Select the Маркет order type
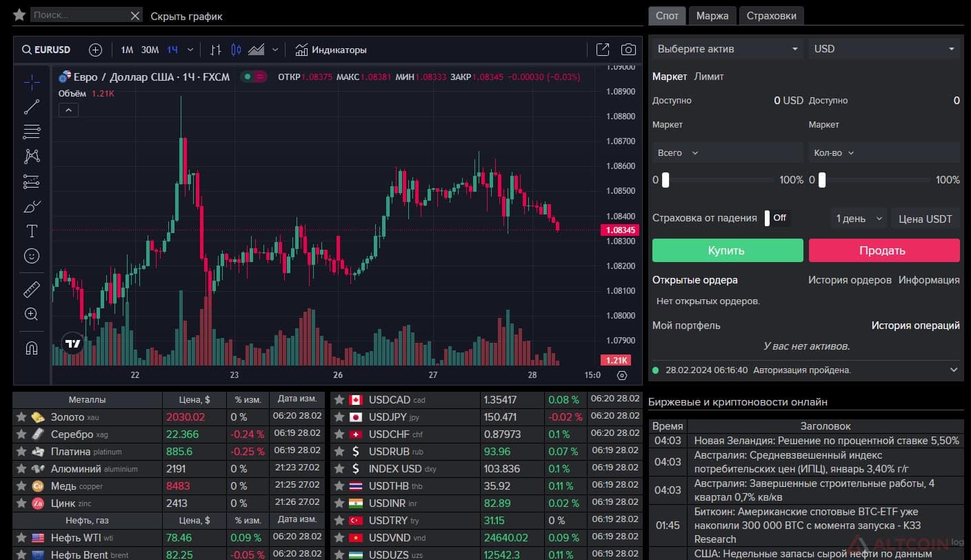Screen dimensions: 971x560 tap(670, 77)
